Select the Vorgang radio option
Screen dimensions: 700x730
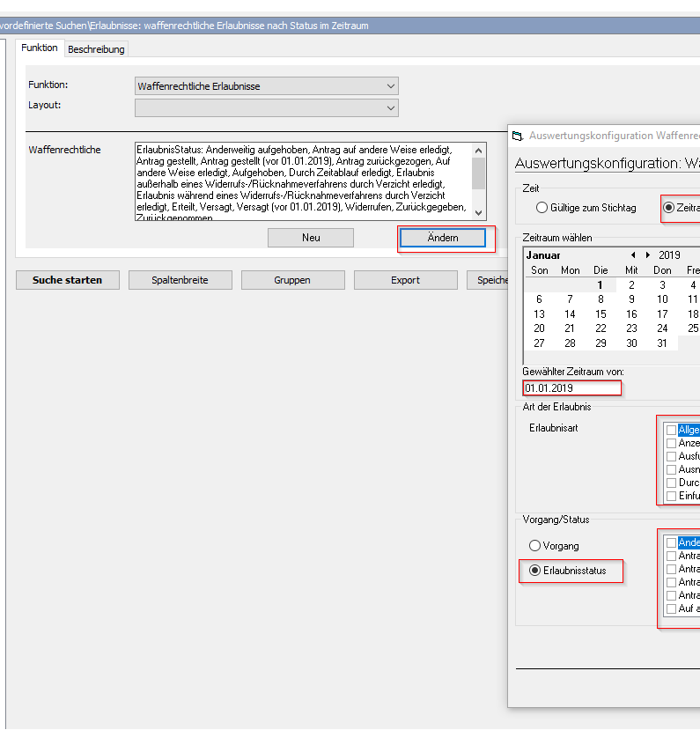point(534,546)
